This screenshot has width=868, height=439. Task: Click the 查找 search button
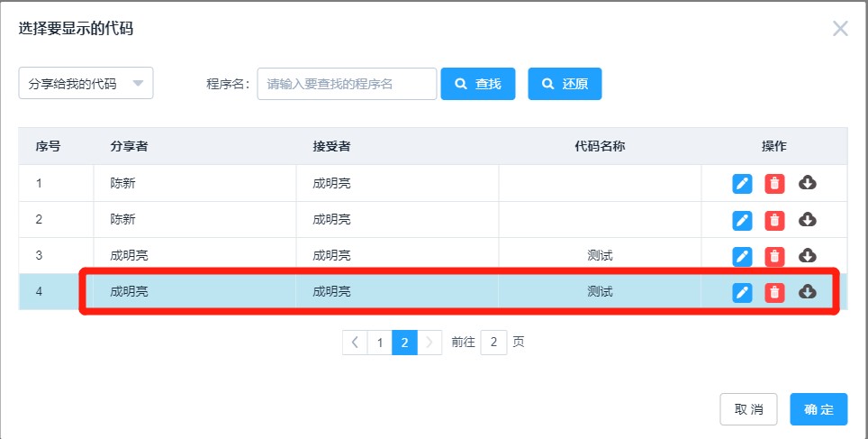click(478, 84)
